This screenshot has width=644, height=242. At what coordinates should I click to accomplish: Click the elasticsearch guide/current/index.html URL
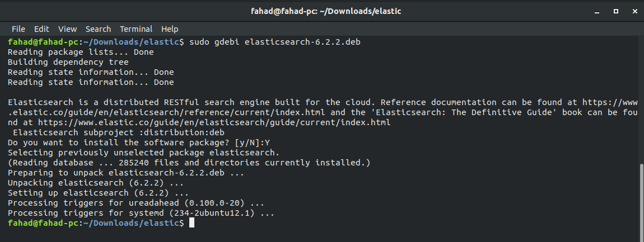214,122
